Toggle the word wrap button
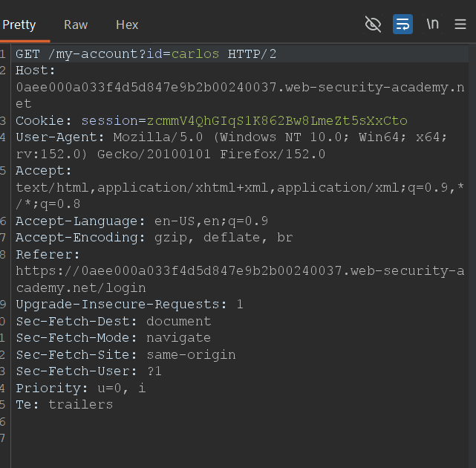The height and width of the screenshot is (468, 476). pos(402,24)
